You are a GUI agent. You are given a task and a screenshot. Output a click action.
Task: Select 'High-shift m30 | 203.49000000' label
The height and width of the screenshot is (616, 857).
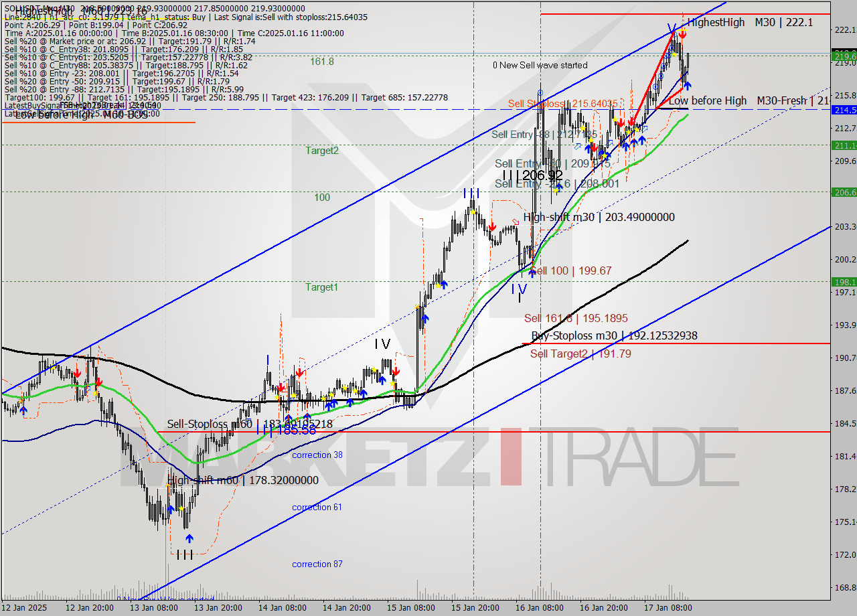coord(599,217)
